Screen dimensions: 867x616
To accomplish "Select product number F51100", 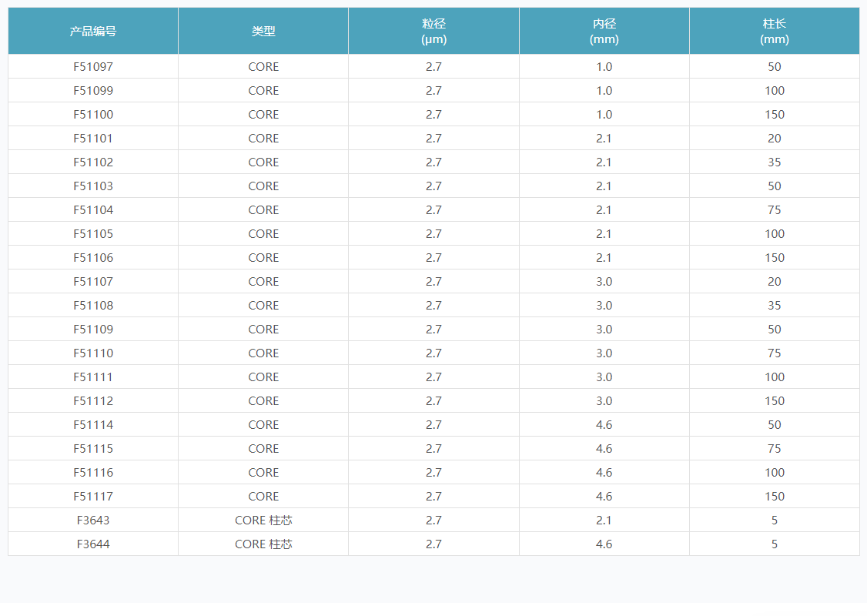I will [x=93, y=115].
